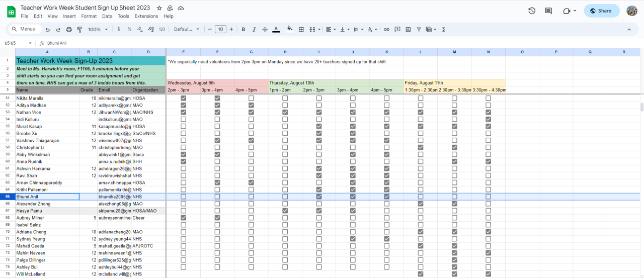Image resolution: width=644 pixels, height=278 pixels.
Task: Toggle Bhumi Anil's Thursday 2pm-3pm checkbox
Action: point(319,197)
